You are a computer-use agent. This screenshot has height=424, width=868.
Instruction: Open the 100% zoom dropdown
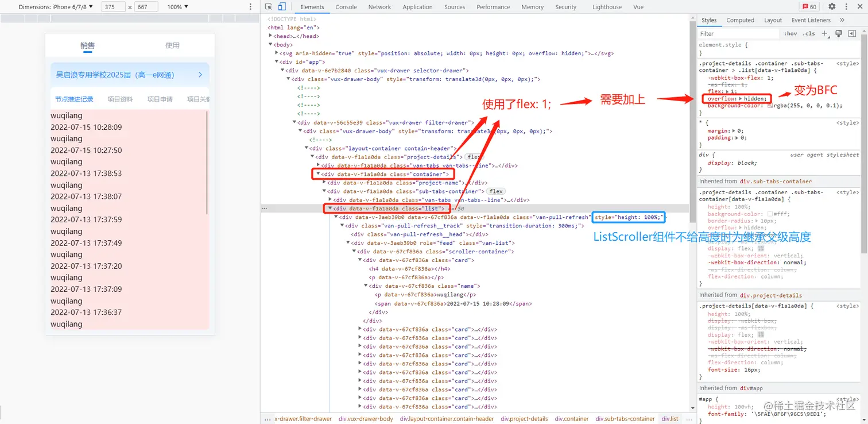point(178,7)
